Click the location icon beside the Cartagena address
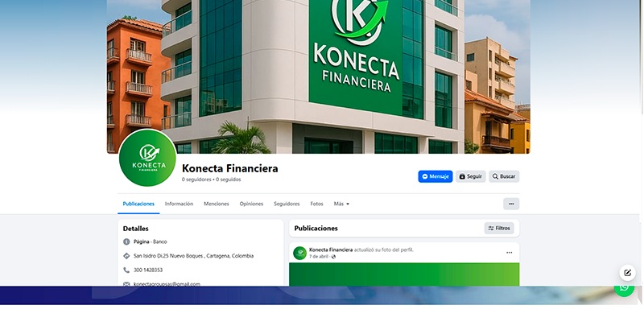The height and width of the screenshot is (322, 644). coord(126,256)
